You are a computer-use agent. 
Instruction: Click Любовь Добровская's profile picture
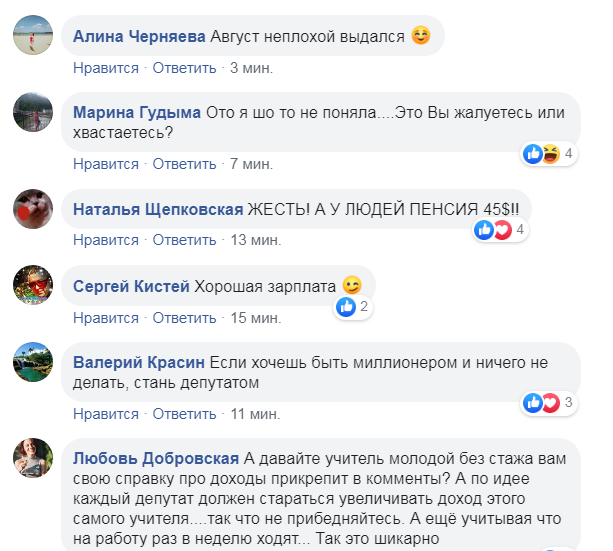(x=32, y=458)
